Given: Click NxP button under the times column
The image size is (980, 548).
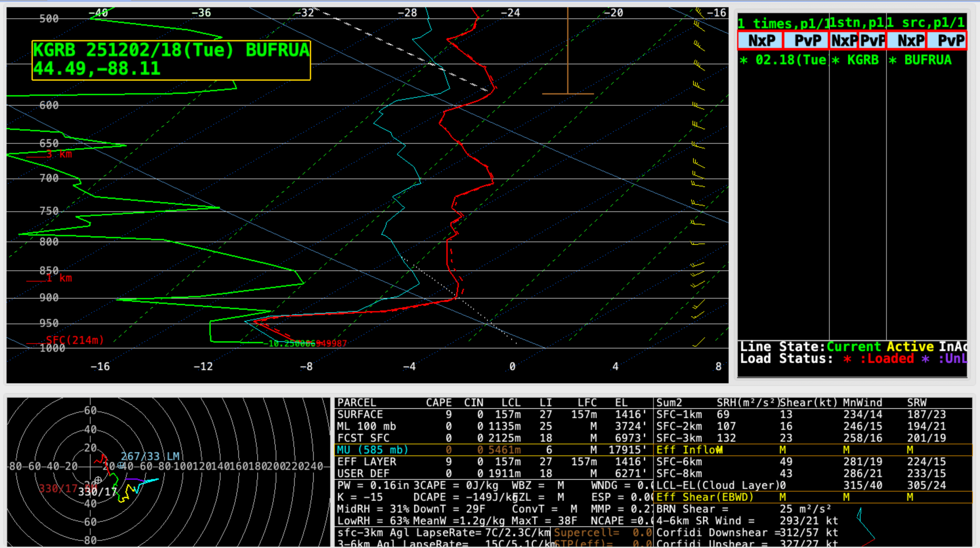Looking at the screenshot, I should tap(760, 40).
